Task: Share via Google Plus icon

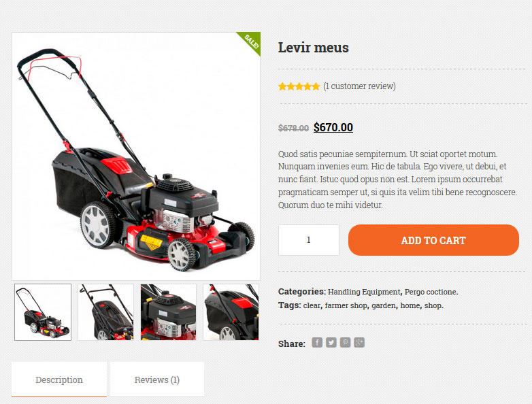Action: pos(359,343)
